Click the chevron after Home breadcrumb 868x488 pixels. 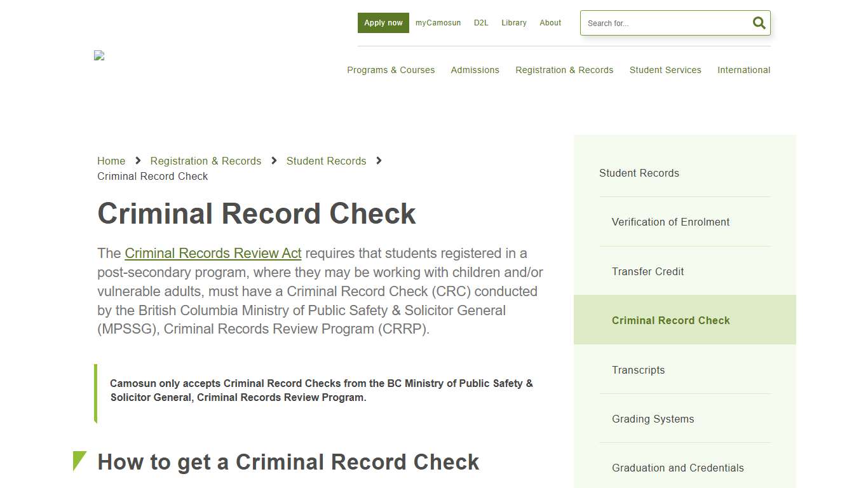(x=138, y=161)
